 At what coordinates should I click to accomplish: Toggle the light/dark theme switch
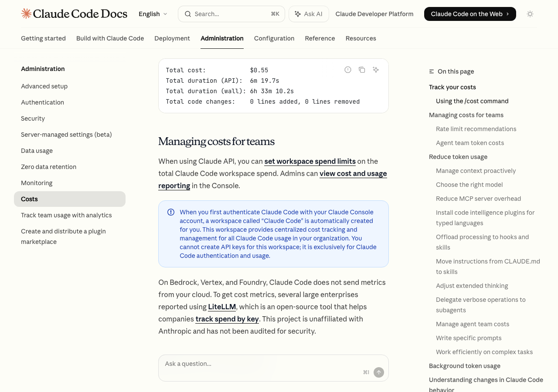[x=530, y=14]
